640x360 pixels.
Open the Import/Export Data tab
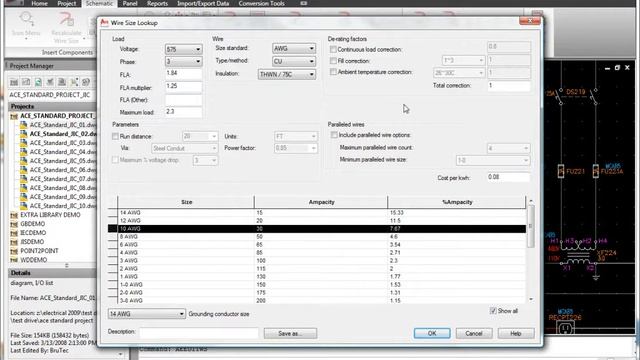coord(203,3)
